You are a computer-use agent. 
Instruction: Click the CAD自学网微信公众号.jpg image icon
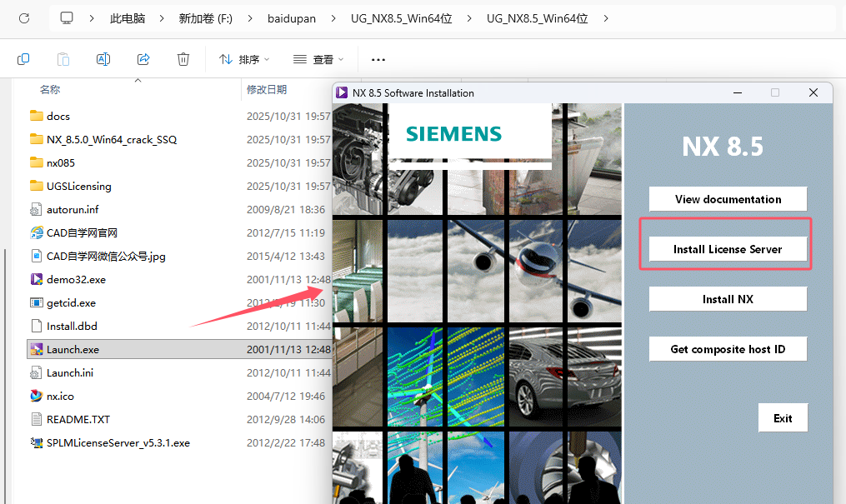pyautogui.click(x=36, y=256)
